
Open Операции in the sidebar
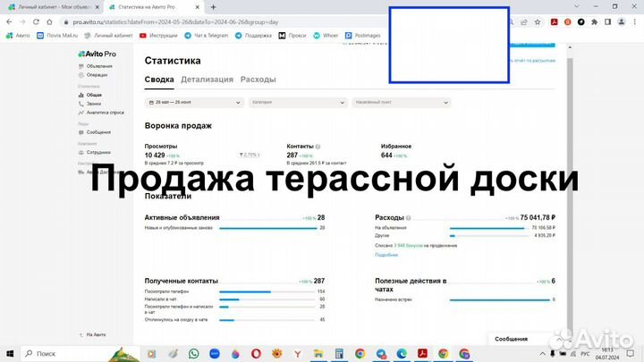pos(93,75)
